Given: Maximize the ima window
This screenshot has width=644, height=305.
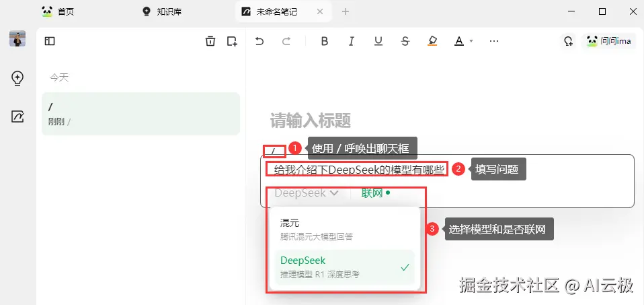Looking at the screenshot, I should [602, 11].
